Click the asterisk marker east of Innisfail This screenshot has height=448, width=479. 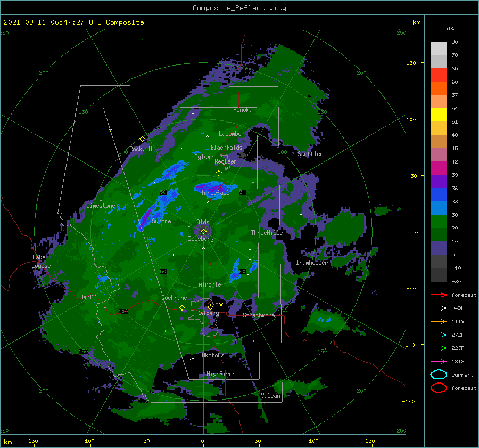(x=253, y=183)
